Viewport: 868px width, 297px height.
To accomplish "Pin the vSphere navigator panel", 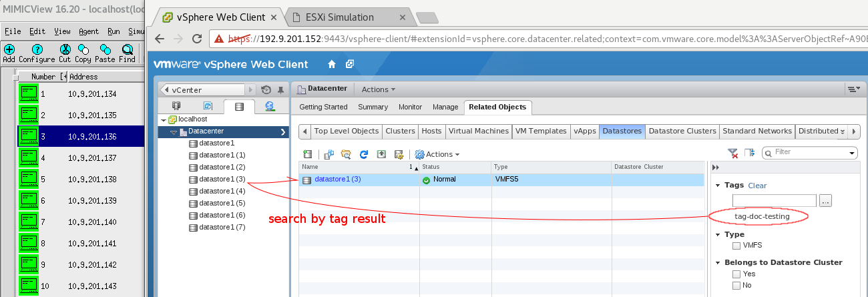I will coord(280,89).
